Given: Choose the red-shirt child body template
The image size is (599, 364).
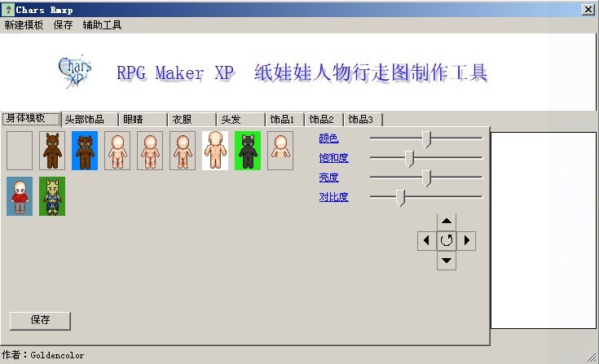Looking at the screenshot, I should [20, 196].
